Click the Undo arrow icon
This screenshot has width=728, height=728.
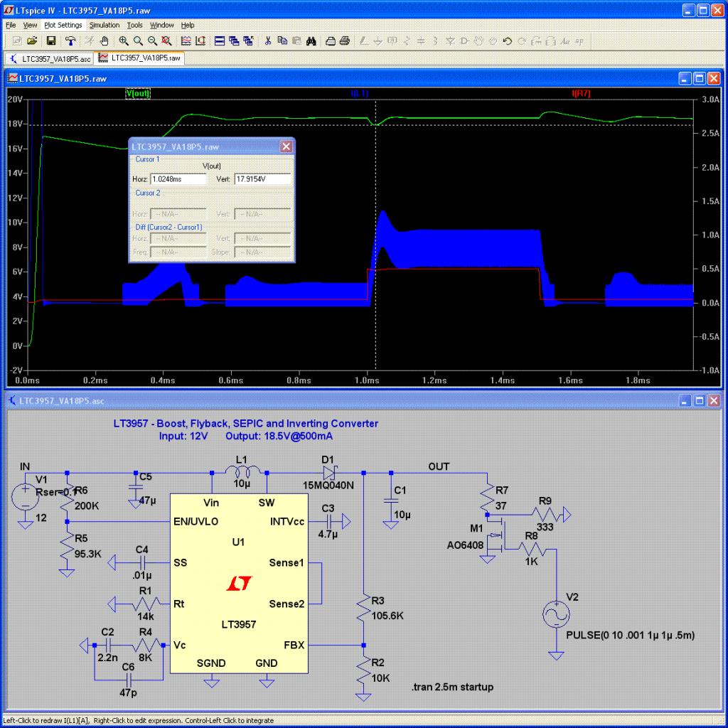(x=507, y=41)
